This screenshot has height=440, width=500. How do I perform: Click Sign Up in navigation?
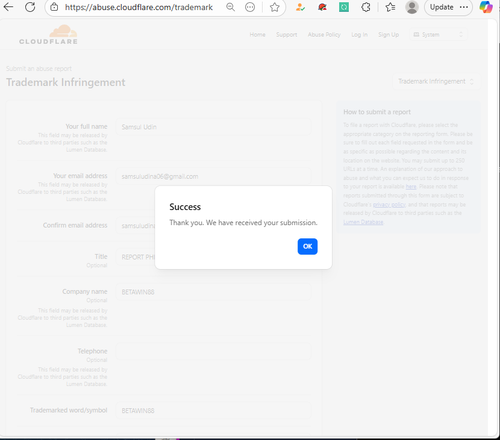pyautogui.click(x=388, y=35)
